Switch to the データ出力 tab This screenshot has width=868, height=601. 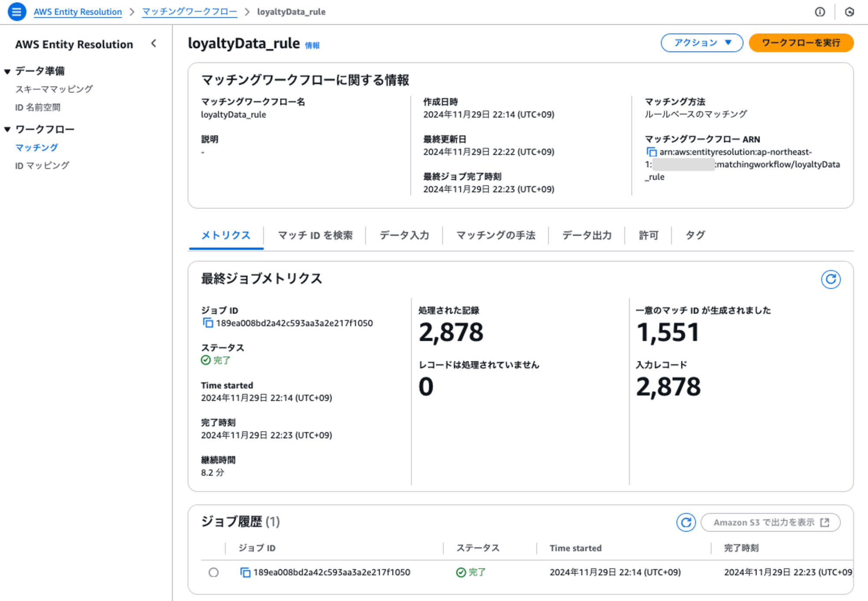click(587, 235)
